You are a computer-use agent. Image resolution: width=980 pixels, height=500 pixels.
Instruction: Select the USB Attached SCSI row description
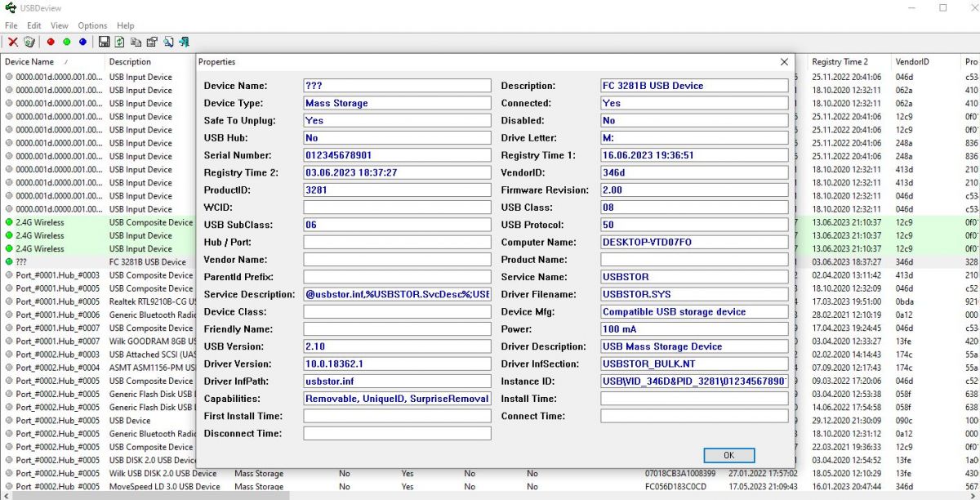154,355
